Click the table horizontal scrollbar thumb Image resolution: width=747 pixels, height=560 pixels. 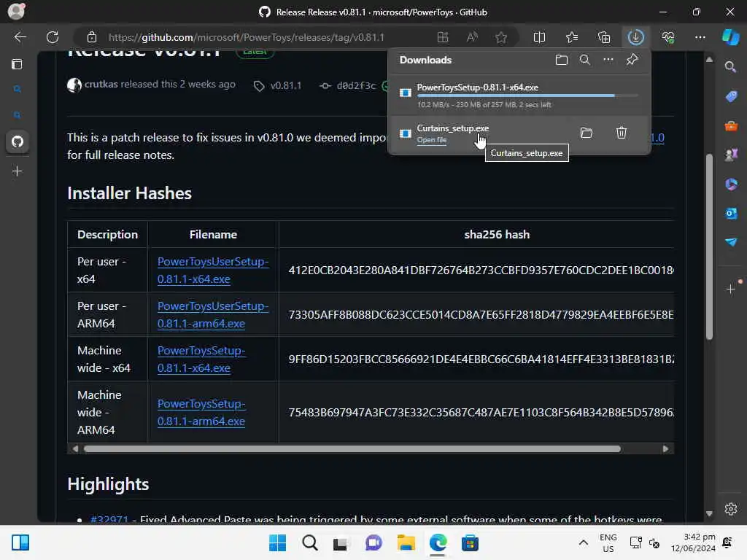(x=352, y=448)
